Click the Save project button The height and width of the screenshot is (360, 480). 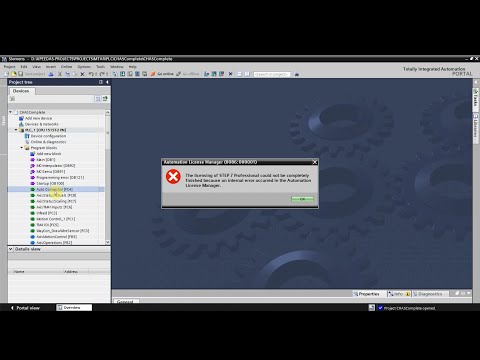pos(32,74)
